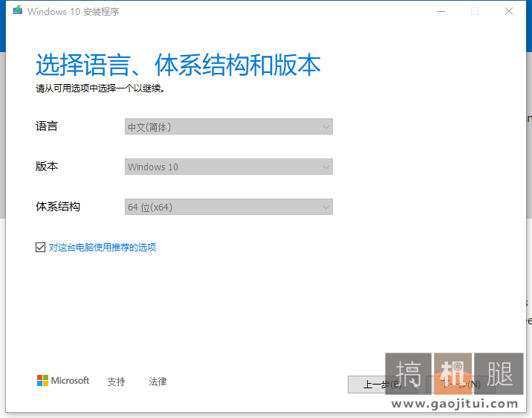The image size is (532, 418).
Task: Open the 体系结构 dropdown showing 64 位(x64)
Action: pos(229,207)
